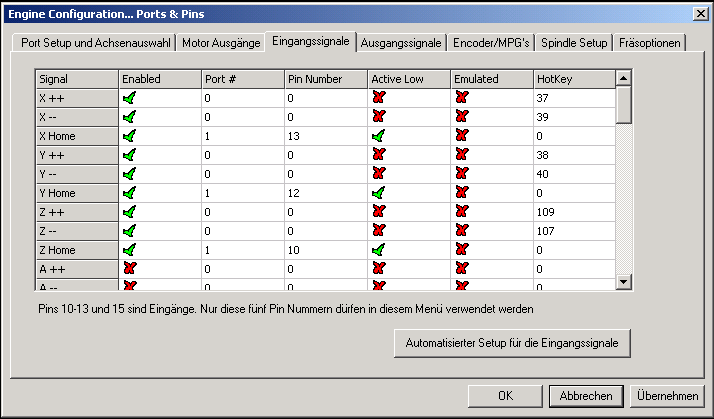Viewport: 714px width, 419px height.
Task: Select HotKey cell 39 for X --
Action: [x=574, y=117]
